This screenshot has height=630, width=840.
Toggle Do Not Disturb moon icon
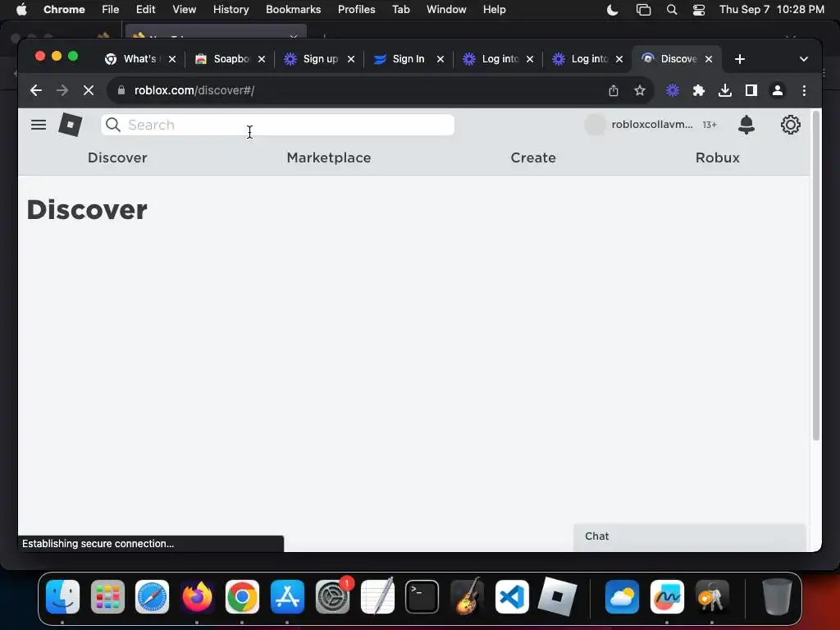[x=612, y=10]
